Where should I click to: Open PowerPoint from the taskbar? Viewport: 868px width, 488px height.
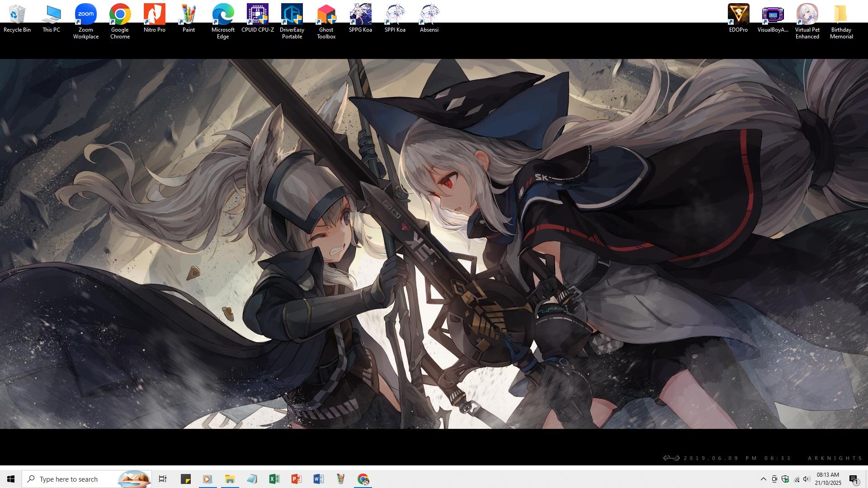(296, 479)
